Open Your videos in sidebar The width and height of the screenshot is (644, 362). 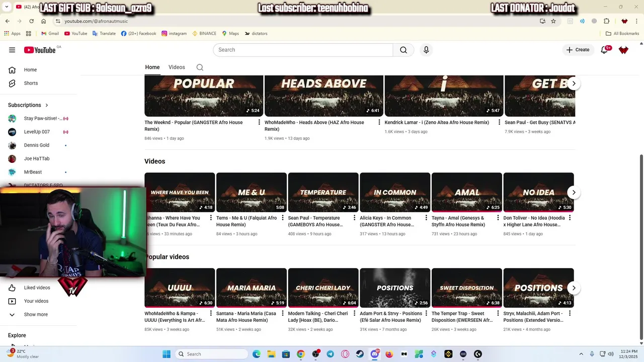36,301
